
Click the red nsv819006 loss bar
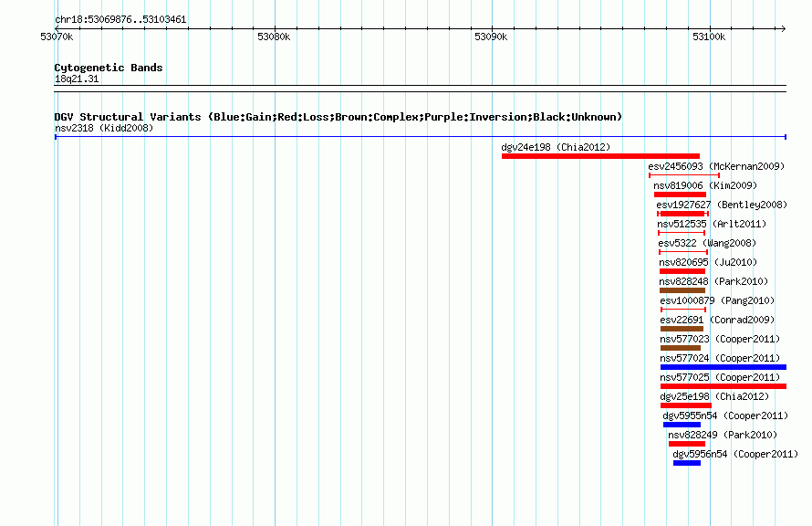[x=680, y=195]
